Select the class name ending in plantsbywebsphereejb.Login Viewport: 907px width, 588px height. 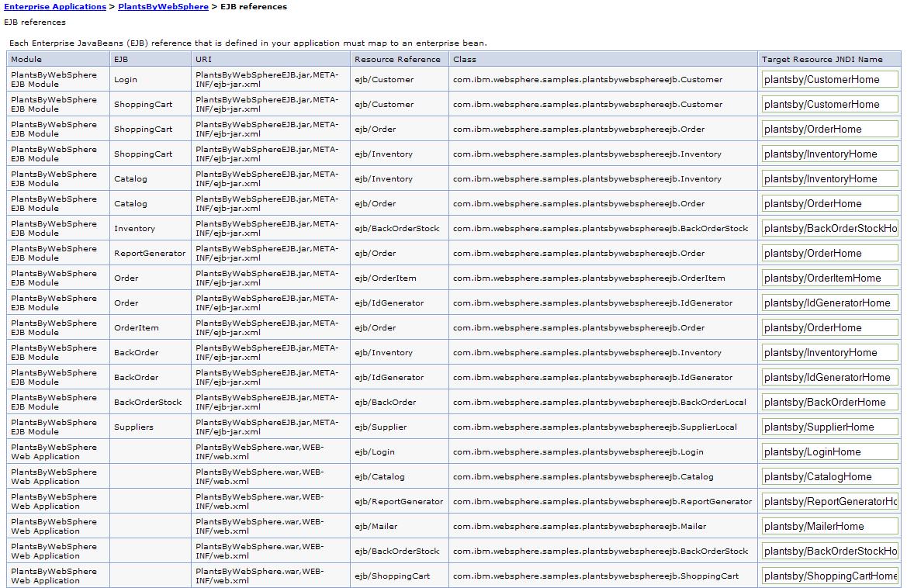click(x=579, y=452)
